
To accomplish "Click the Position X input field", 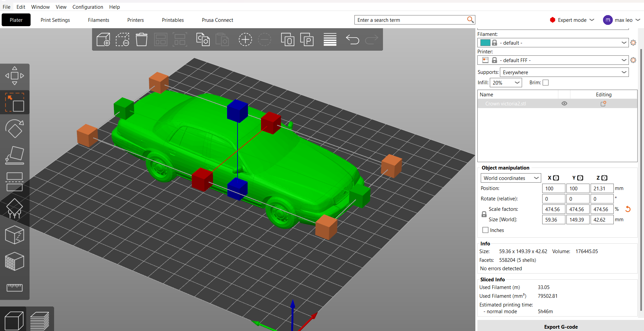I will tap(553, 188).
